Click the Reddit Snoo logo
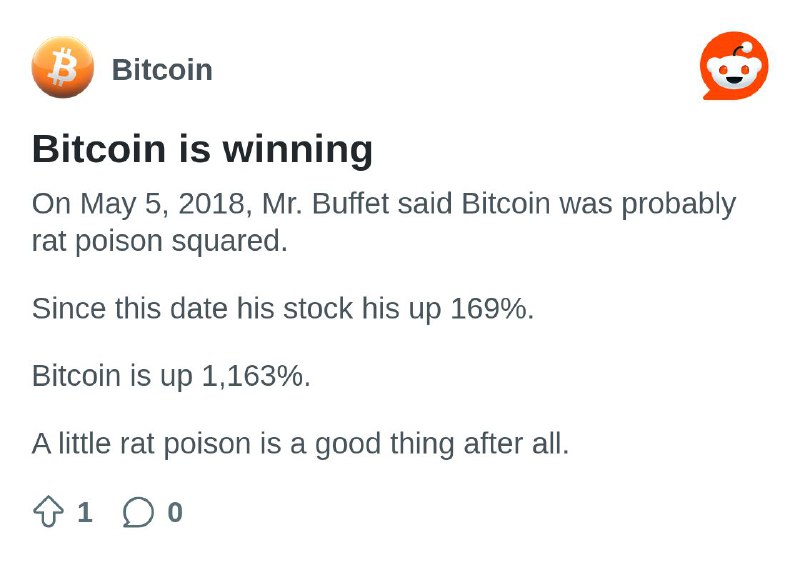The height and width of the screenshot is (565, 800). pos(734,66)
